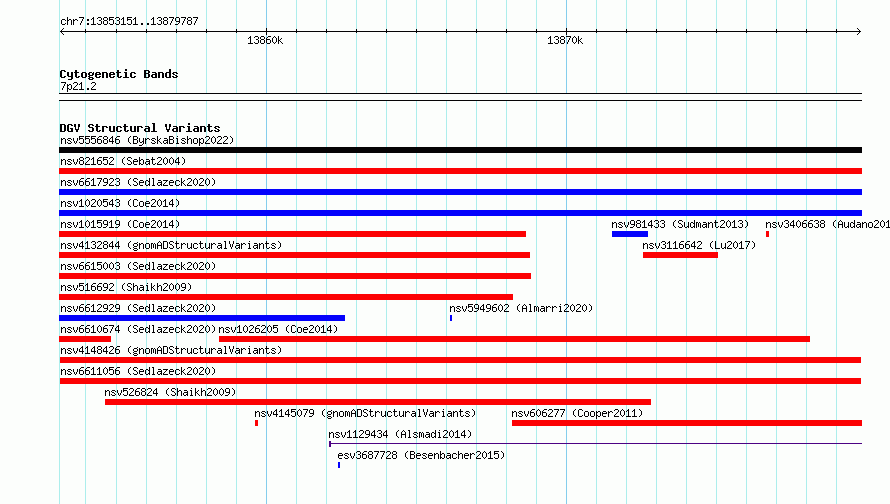The height and width of the screenshot is (504, 890).
Task: Open nsv606277 (Cooper2011) label
Action: [577, 413]
